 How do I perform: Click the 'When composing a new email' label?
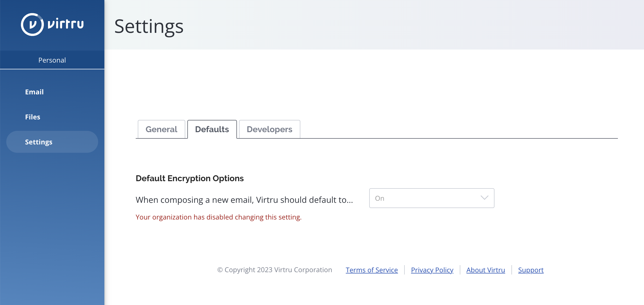[244, 200]
